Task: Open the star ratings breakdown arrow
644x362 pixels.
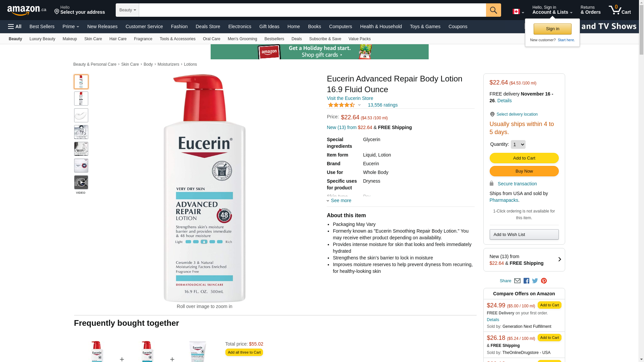Action: pyautogui.click(x=359, y=105)
